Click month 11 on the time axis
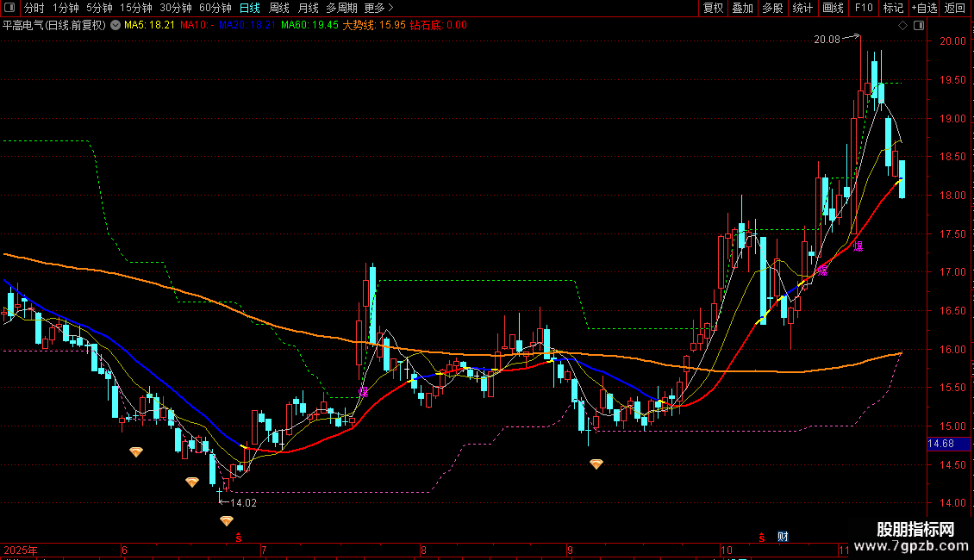Image resolution: width=974 pixels, height=560 pixels. tap(843, 550)
